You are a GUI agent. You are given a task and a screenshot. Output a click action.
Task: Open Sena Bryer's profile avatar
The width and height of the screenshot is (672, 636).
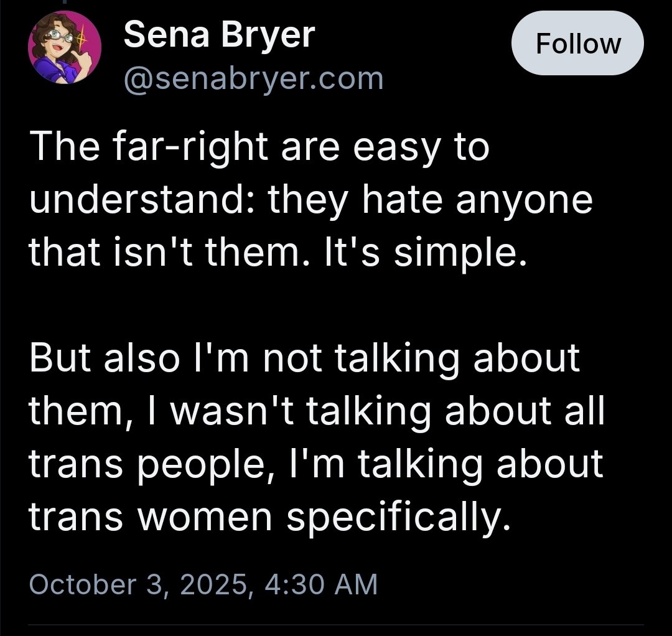coord(64,49)
